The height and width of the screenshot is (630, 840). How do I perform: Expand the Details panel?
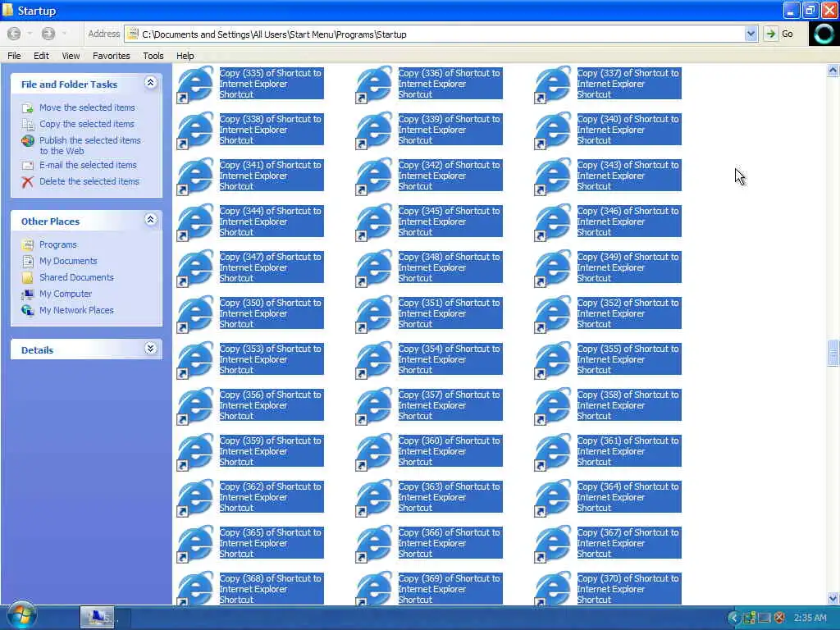[x=151, y=348]
